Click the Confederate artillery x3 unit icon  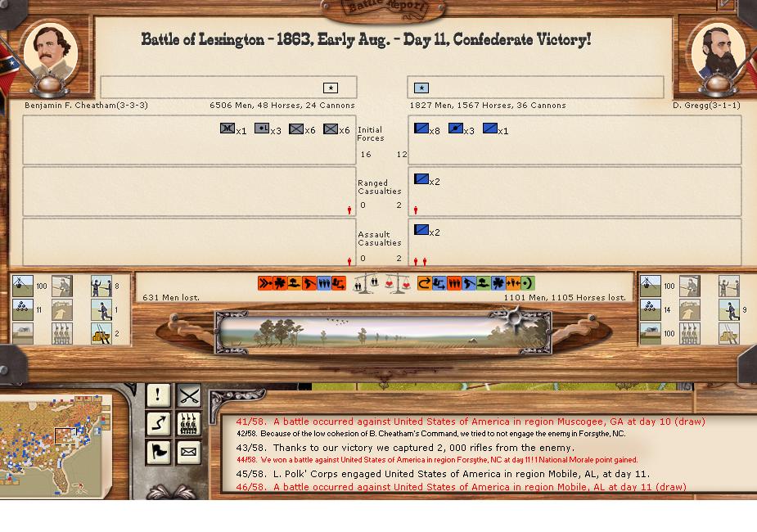262,128
